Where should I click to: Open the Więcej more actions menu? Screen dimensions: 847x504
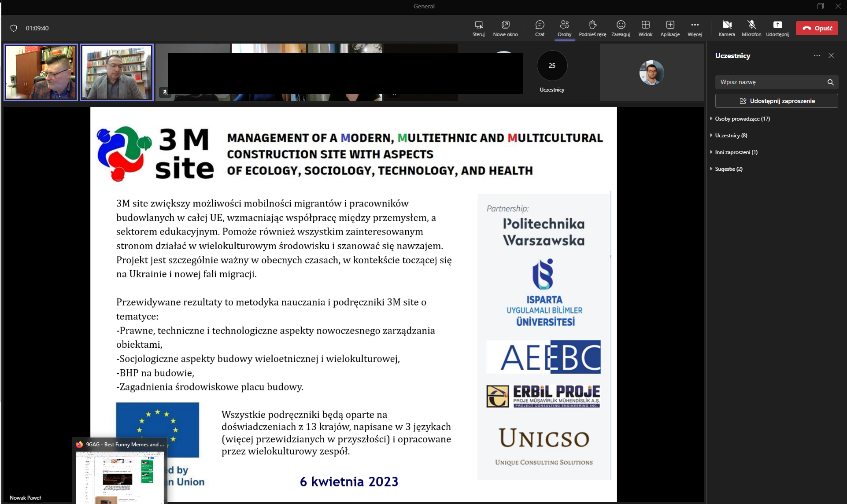(695, 28)
